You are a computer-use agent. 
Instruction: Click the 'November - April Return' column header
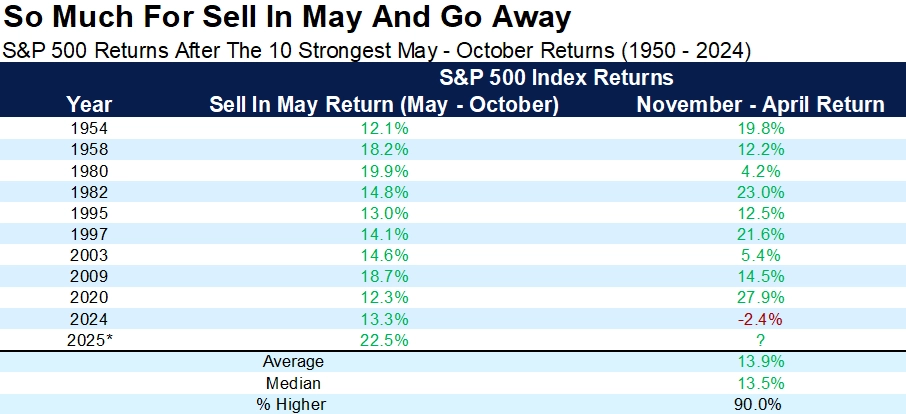[x=761, y=104]
